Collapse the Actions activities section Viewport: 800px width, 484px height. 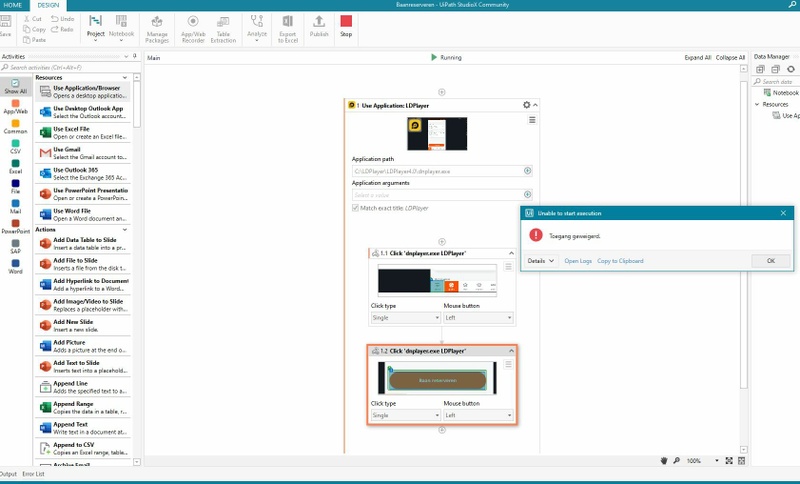[125, 230]
